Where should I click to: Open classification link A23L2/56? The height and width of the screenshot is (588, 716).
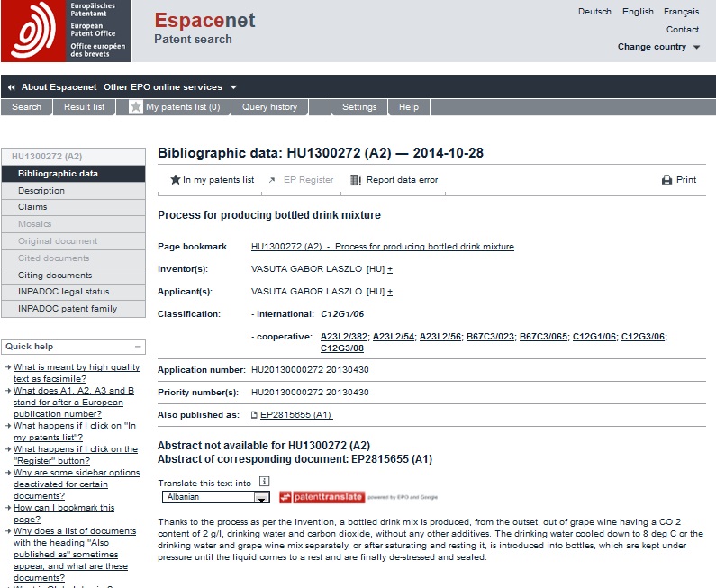pyautogui.click(x=440, y=337)
